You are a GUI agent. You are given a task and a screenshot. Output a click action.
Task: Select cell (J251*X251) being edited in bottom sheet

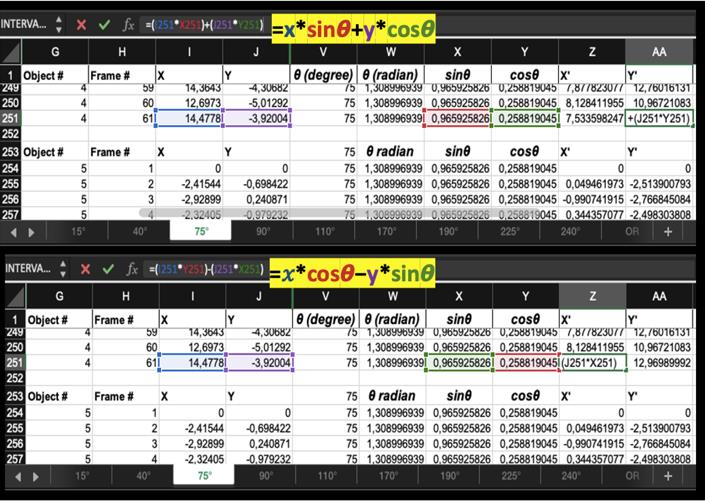[x=592, y=360]
